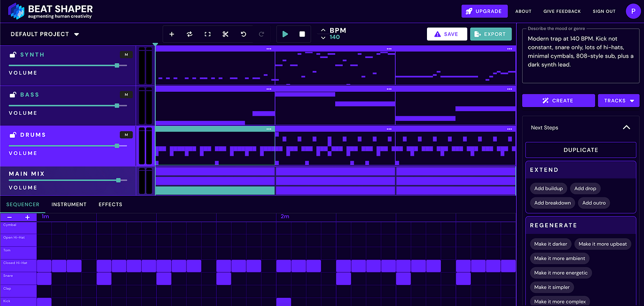Click the add track plus icon in toolbar
644x306 pixels.
point(172,34)
